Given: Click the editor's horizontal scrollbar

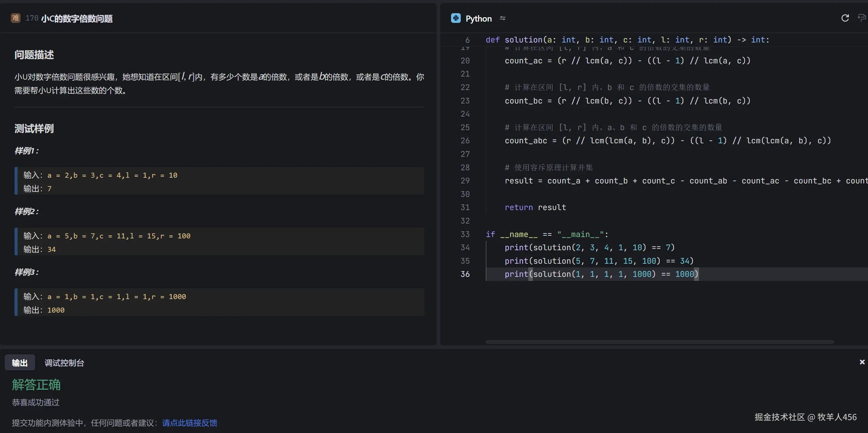Looking at the screenshot, I should pyautogui.click(x=659, y=342).
